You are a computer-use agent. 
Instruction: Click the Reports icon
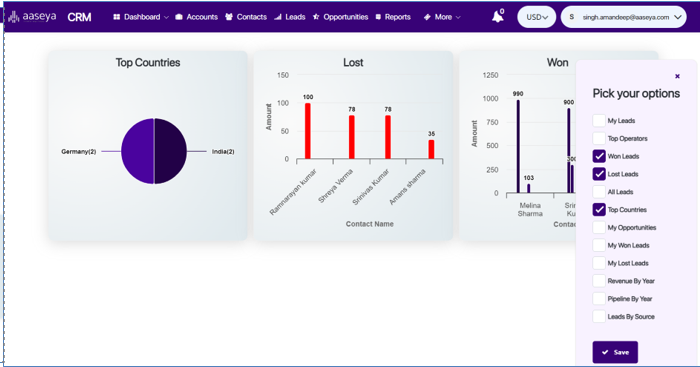point(379,17)
